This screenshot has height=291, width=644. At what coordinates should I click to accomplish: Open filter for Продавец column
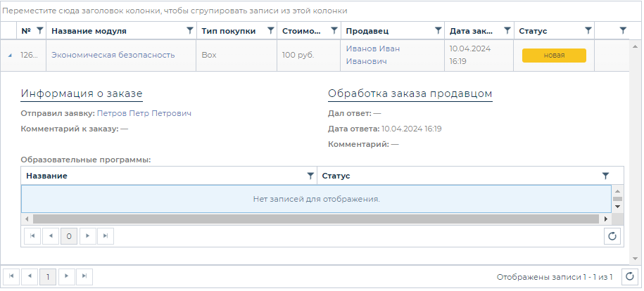pyautogui.click(x=438, y=31)
